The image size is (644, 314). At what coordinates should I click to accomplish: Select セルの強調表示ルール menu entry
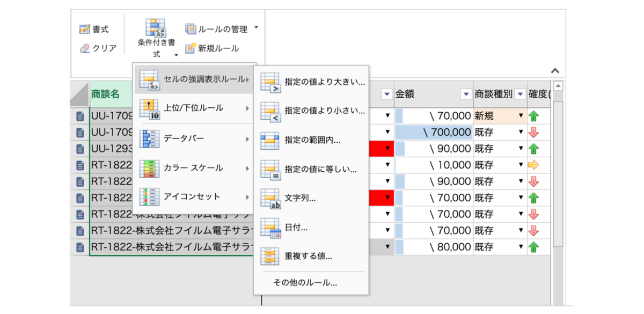click(193, 80)
